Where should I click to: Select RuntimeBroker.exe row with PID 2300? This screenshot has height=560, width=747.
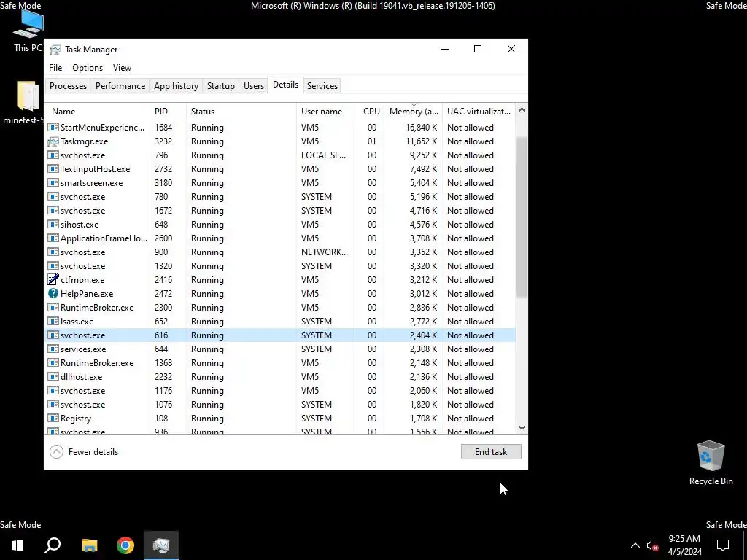click(281, 308)
